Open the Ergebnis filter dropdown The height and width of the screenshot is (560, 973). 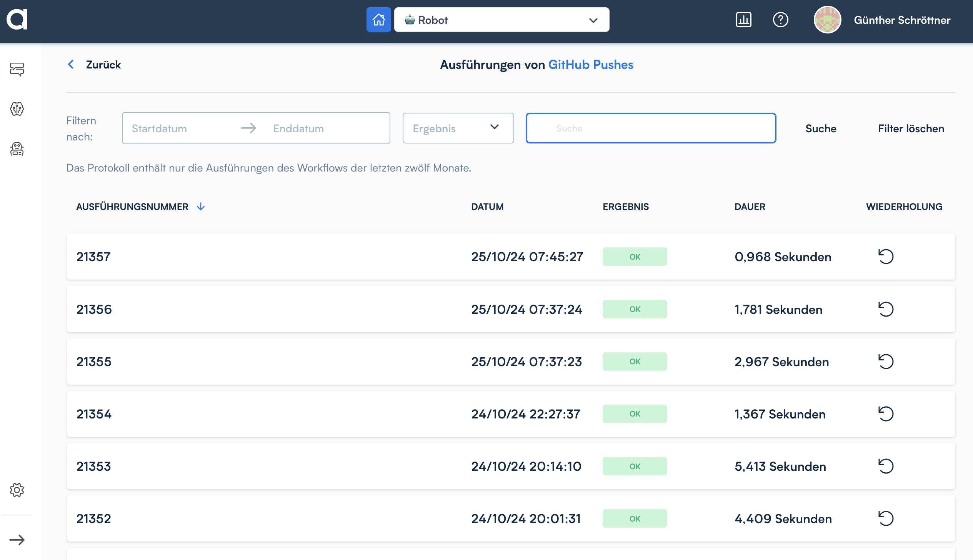(x=458, y=128)
